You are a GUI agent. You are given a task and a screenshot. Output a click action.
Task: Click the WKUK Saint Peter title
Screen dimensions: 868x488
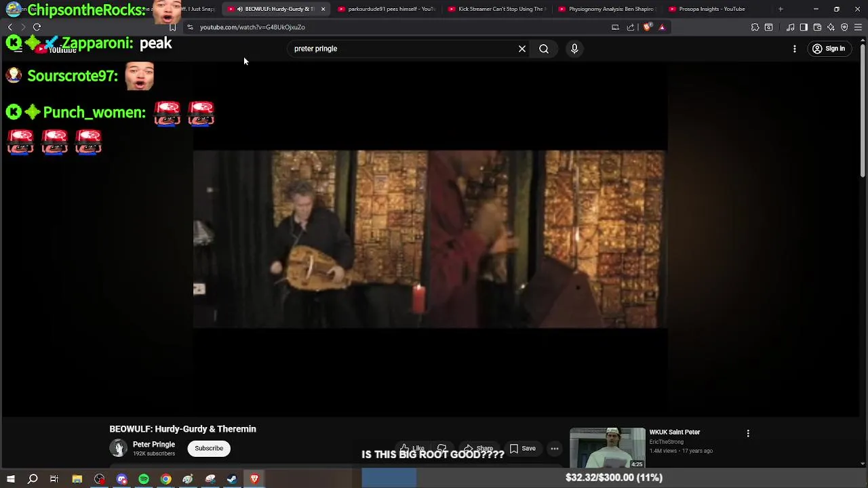coord(675,432)
